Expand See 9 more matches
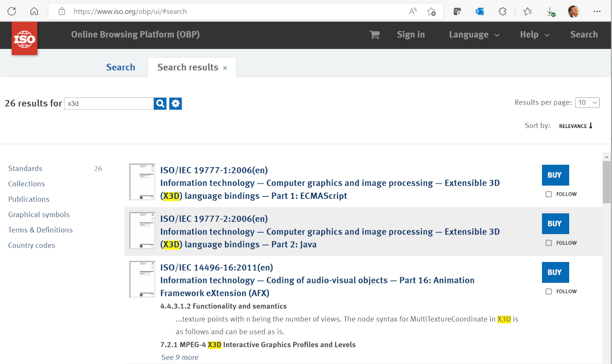This screenshot has height=364, width=612. [180, 357]
